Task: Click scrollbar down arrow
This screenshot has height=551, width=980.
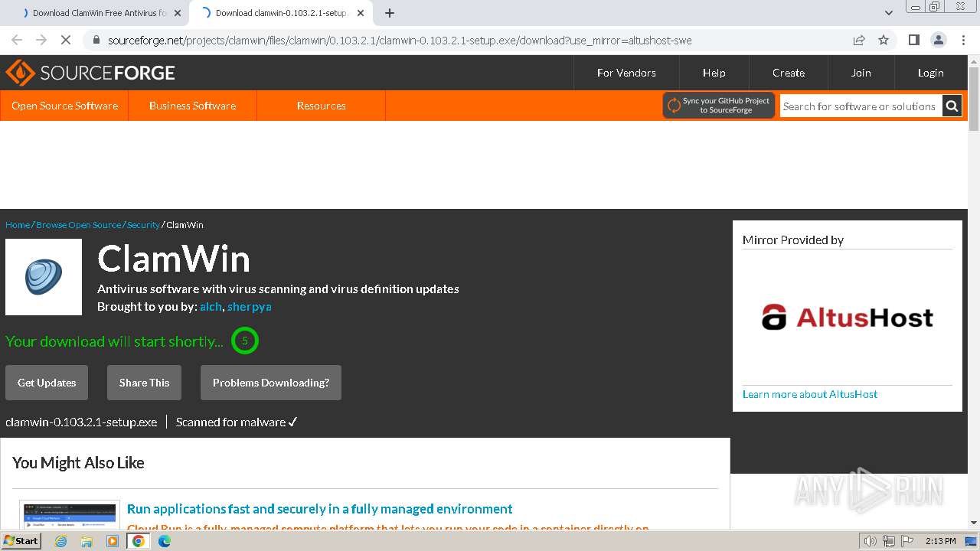Action: [x=974, y=523]
